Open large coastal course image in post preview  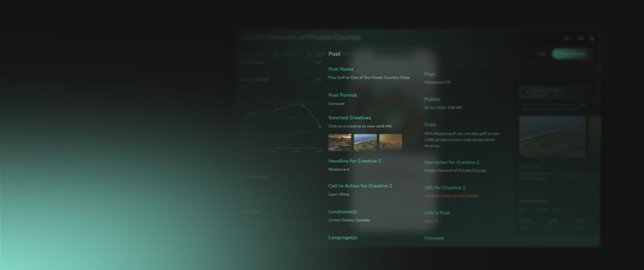pyautogui.click(x=552, y=137)
